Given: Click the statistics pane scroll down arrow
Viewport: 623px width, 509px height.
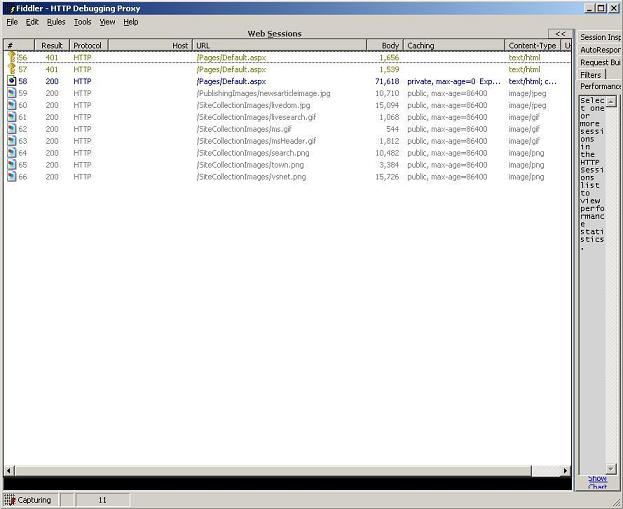Looking at the screenshot, I should pyautogui.click(x=611, y=469).
